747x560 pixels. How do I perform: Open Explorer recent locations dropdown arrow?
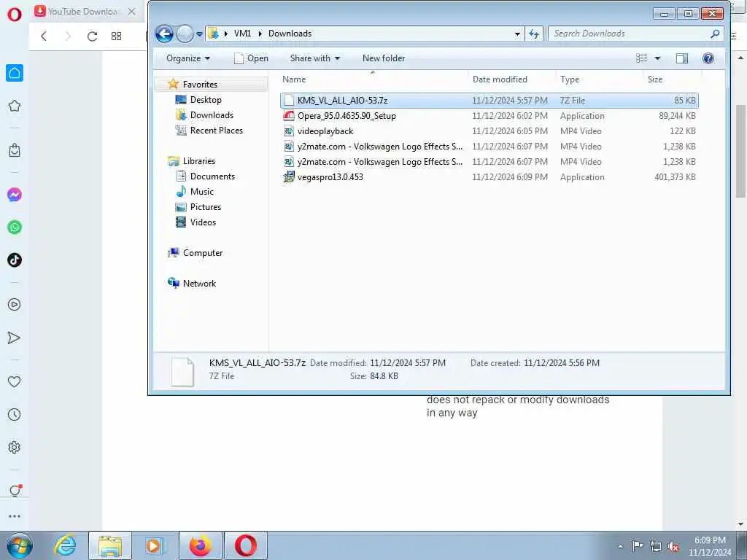click(200, 34)
